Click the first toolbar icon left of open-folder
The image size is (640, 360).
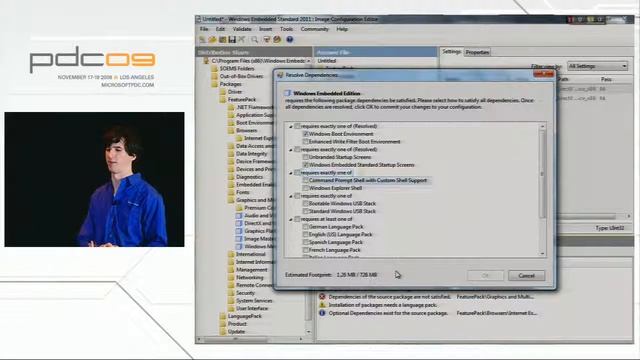(202, 40)
